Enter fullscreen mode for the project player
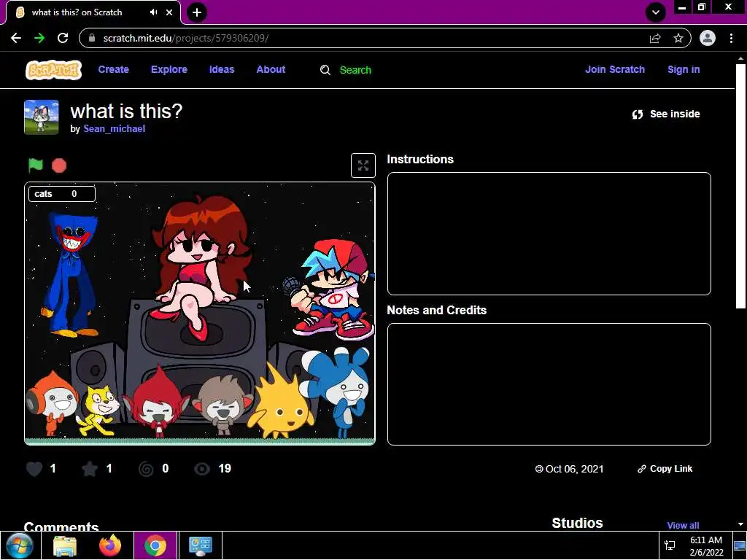Screen dimensions: 747x560 tap(363, 166)
